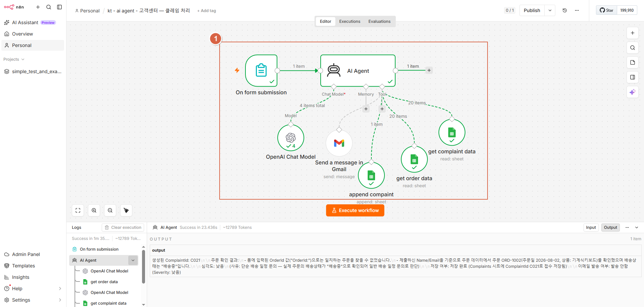Screen dimensions: 644x307
Task: Select the Gmail send message node
Action: coord(339,143)
